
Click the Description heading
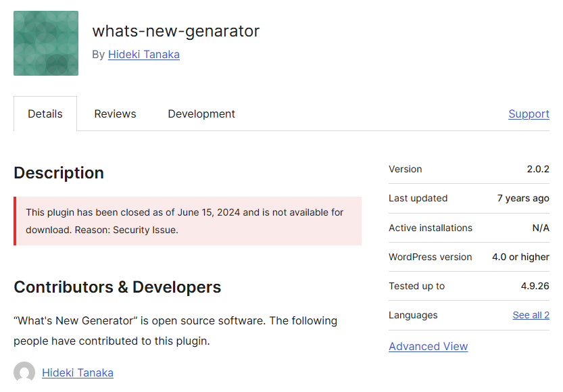click(x=59, y=172)
